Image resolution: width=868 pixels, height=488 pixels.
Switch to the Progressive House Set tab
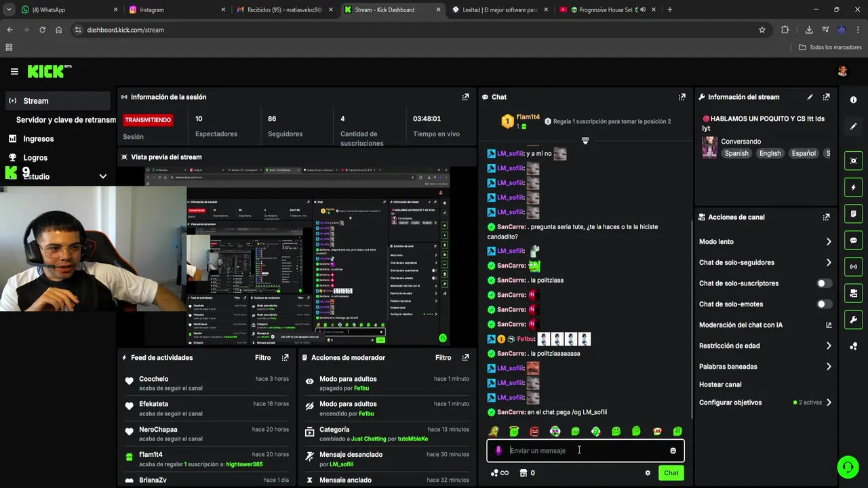coord(607,9)
